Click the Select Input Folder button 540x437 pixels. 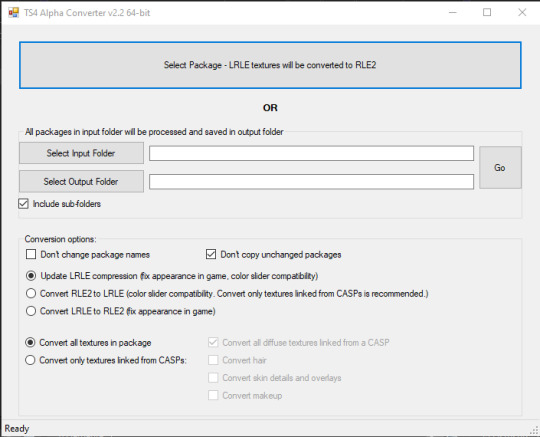tap(81, 153)
